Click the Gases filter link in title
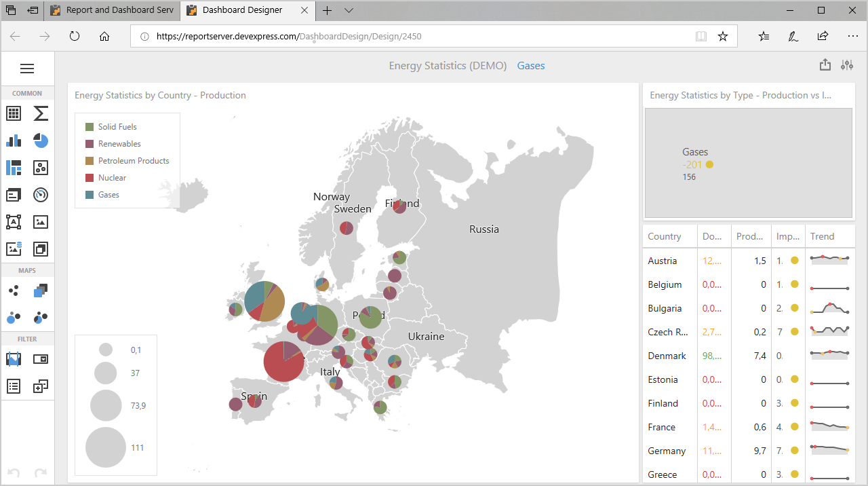 click(x=530, y=66)
